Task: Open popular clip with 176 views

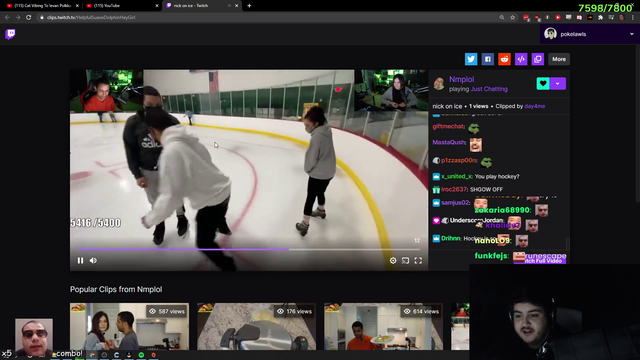Action: (x=256, y=326)
